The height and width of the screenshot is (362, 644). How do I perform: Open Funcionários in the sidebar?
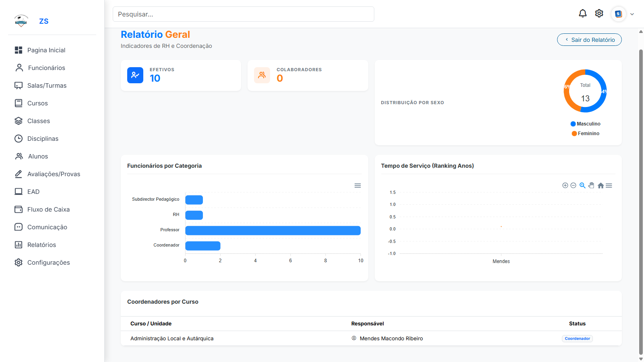46,68
